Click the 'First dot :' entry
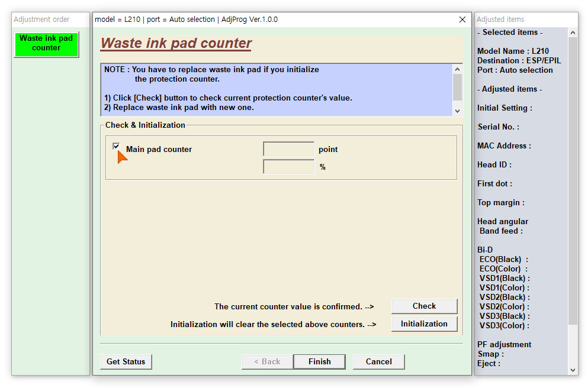 pyautogui.click(x=494, y=183)
